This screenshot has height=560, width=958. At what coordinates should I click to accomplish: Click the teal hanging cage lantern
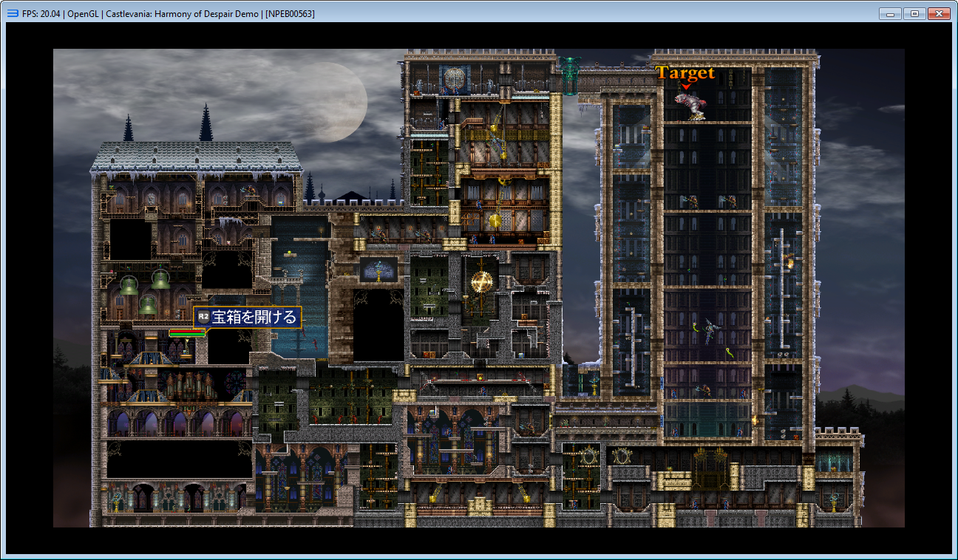570,75
